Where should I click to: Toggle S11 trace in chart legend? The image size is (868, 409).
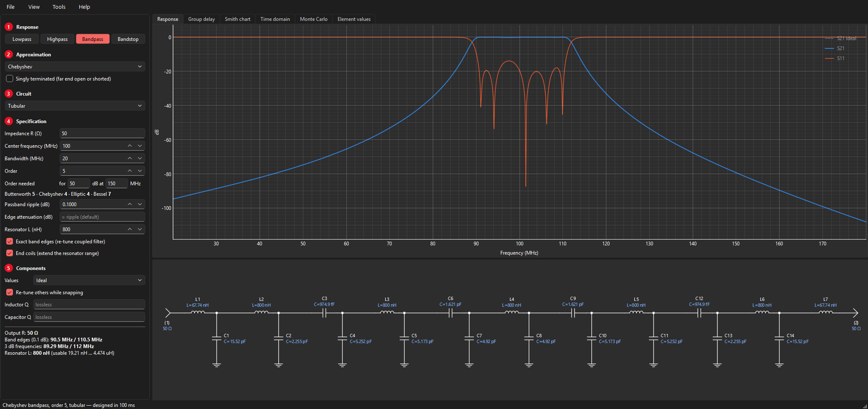click(x=835, y=58)
